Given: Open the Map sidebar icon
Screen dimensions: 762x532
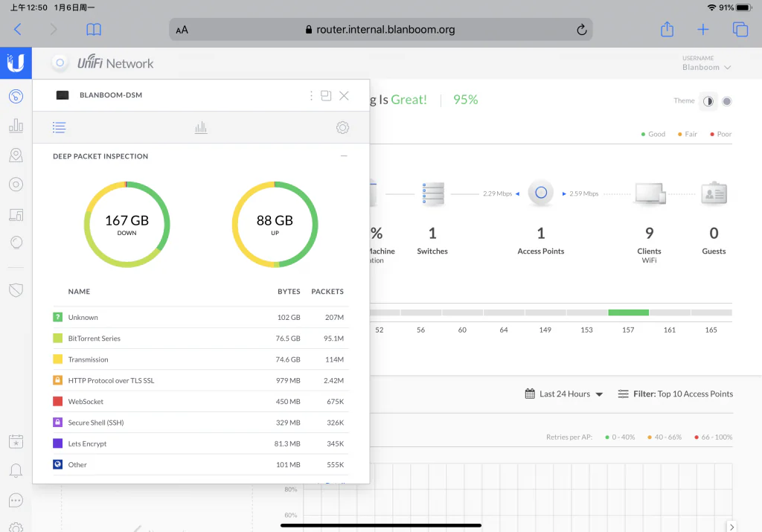Looking at the screenshot, I should 16,155.
